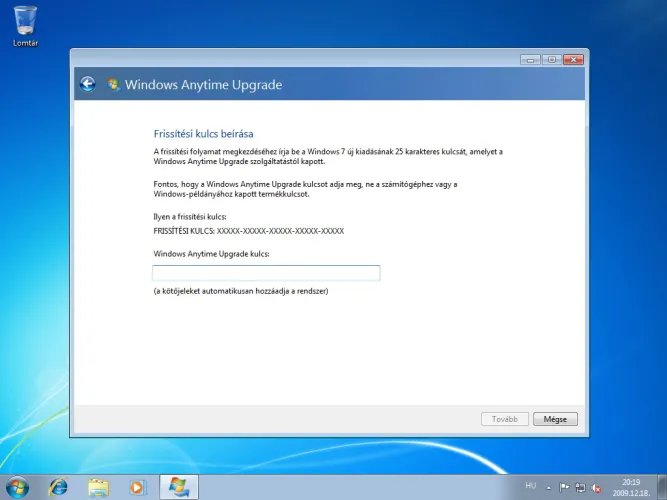
Task: Launch Internet Explorer from the taskbar
Action: pos(58,487)
